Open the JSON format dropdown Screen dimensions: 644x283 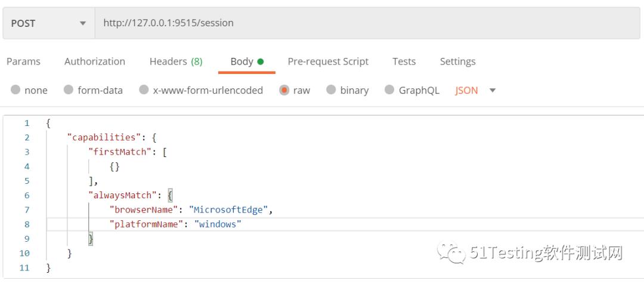tap(475, 90)
